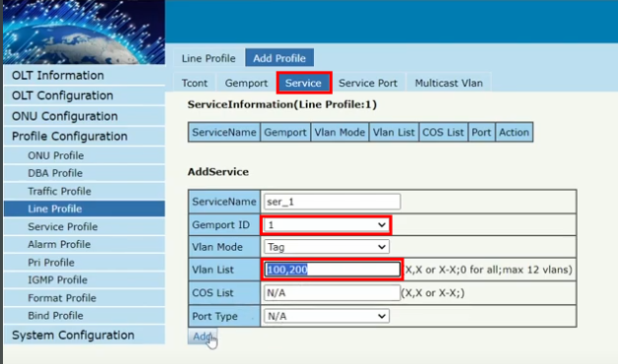Select Traffic Profile in sidebar
The image size is (618, 364).
(x=84, y=191)
